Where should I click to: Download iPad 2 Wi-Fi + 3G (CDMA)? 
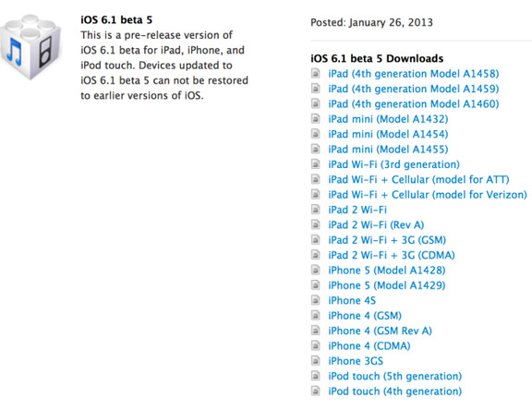tap(392, 255)
